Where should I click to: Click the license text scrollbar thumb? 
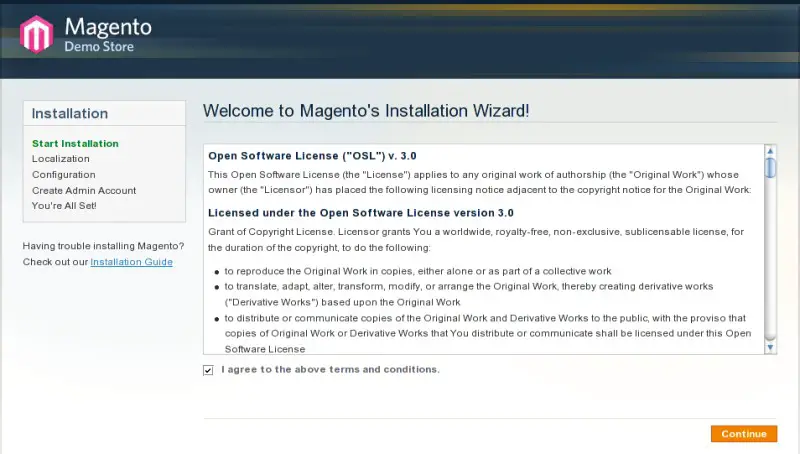point(770,167)
